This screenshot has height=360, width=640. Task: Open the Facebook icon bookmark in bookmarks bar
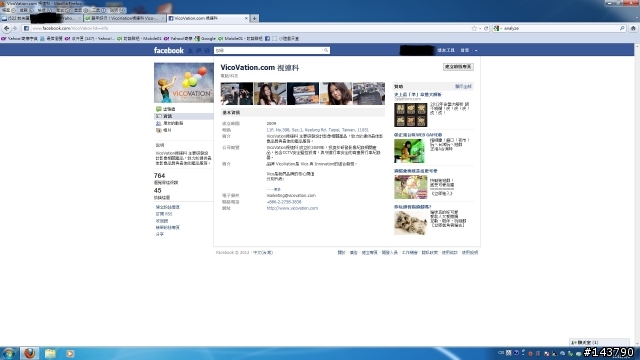(x=267, y=38)
